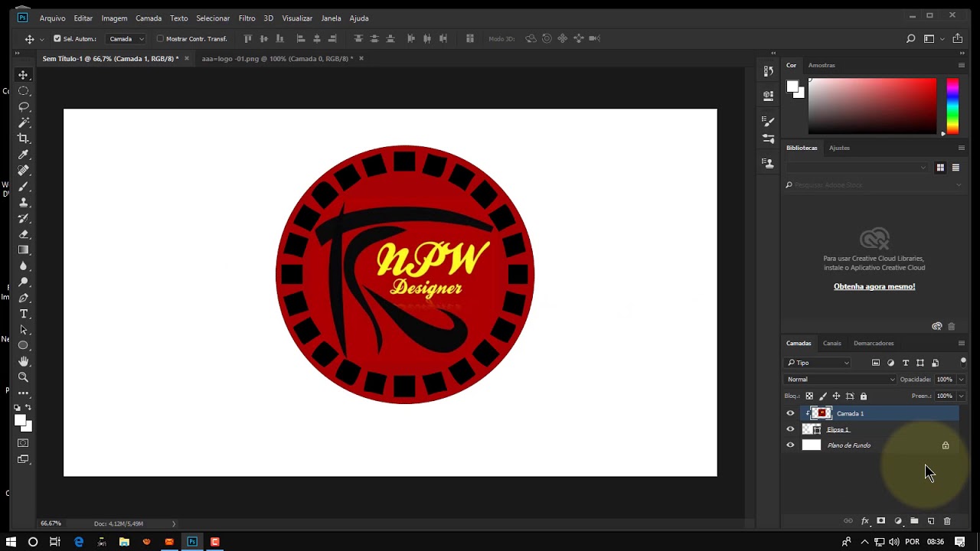Hide the Plano de Fundo layer

pyautogui.click(x=790, y=445)
